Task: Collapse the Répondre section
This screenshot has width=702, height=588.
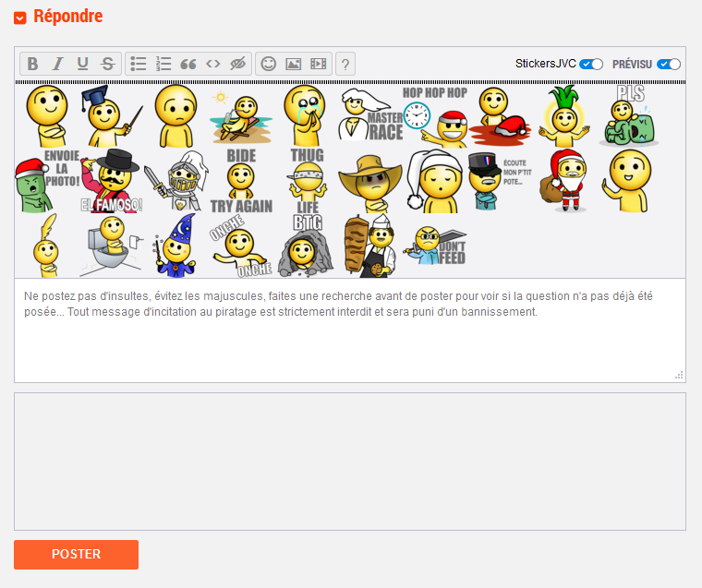Action: [x=20, y=18]
